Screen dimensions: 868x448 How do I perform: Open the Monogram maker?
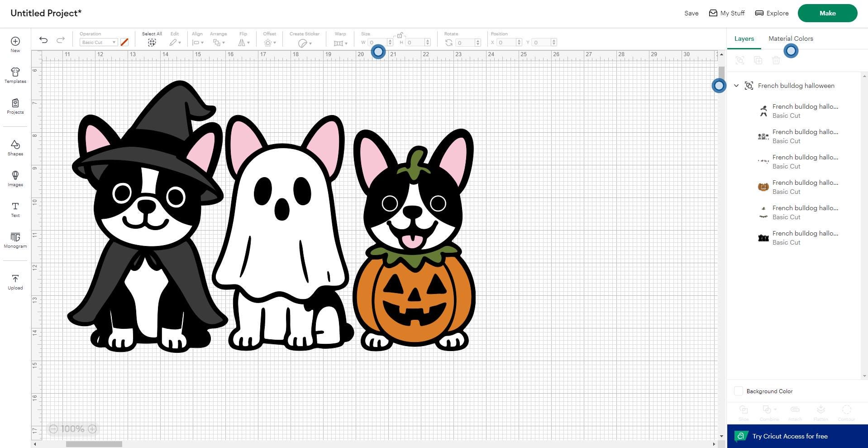tap(15, 240)
